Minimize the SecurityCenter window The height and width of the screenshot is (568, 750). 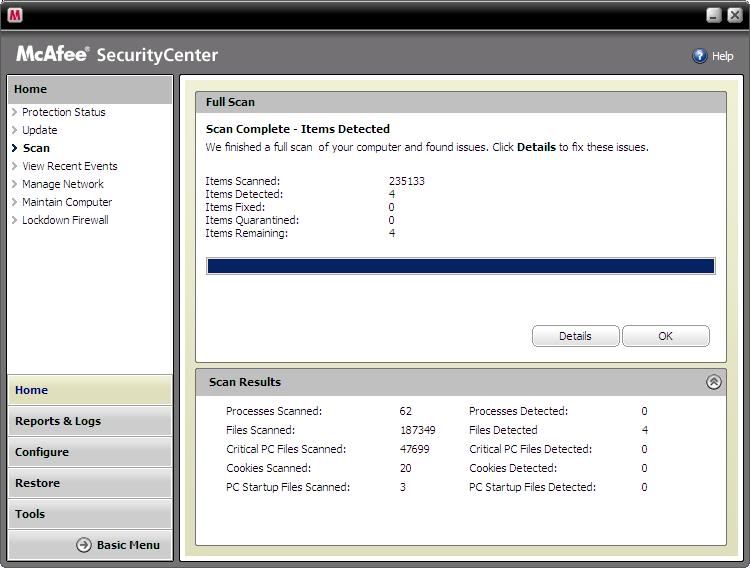coord(714,15)
